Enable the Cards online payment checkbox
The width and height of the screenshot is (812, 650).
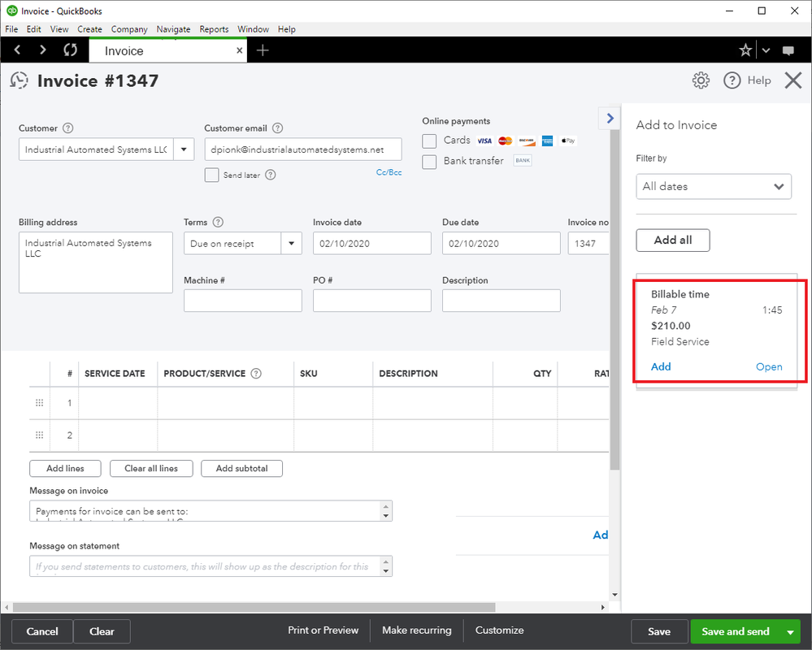point(429,141)
